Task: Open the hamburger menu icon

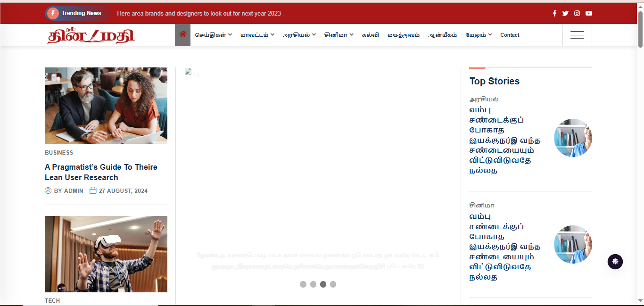Action: (x=577, y=35)
